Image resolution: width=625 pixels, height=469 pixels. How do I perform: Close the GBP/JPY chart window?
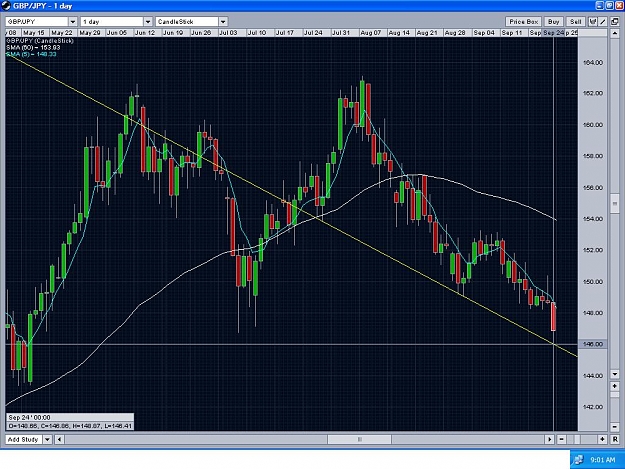pyautogui.click(x=619, y=6)
